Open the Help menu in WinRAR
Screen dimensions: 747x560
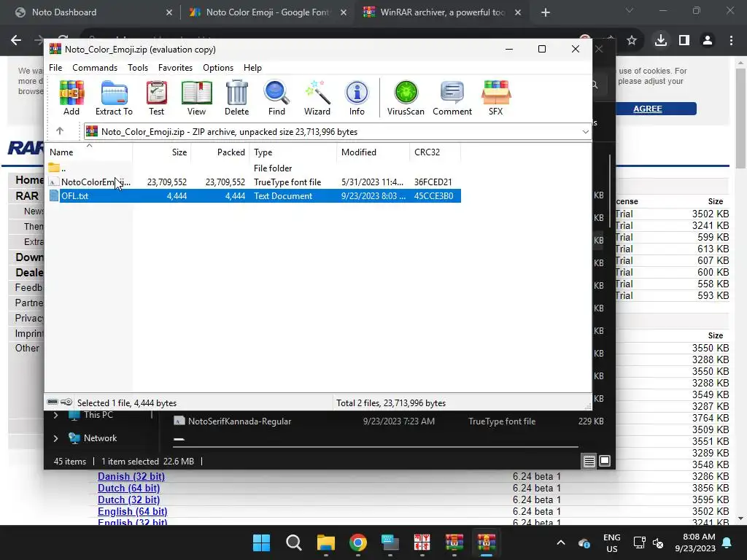[x=252, y=68]
